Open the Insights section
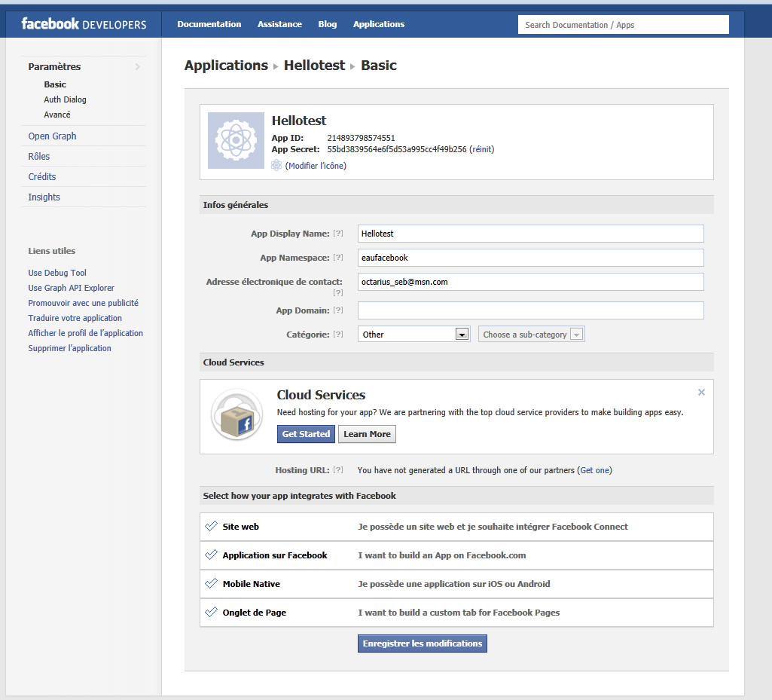Screen dimensions: 772x700 [x=44, y=197]
